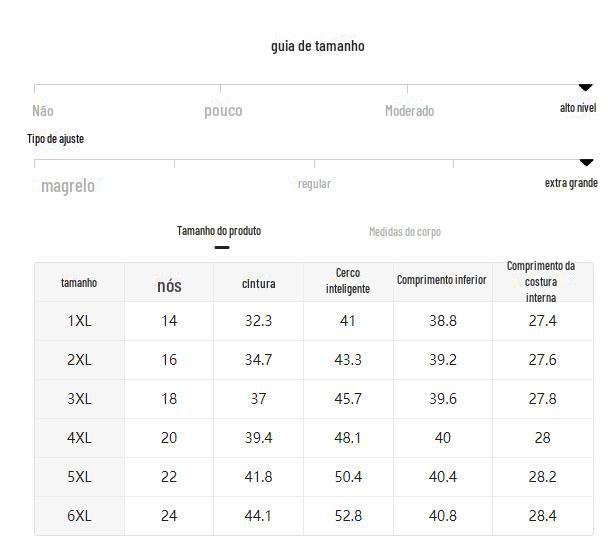The width and height of the screenshot is (608, 556).
Task: Click the 'extra grande' fit label
Action: [571, 183]
